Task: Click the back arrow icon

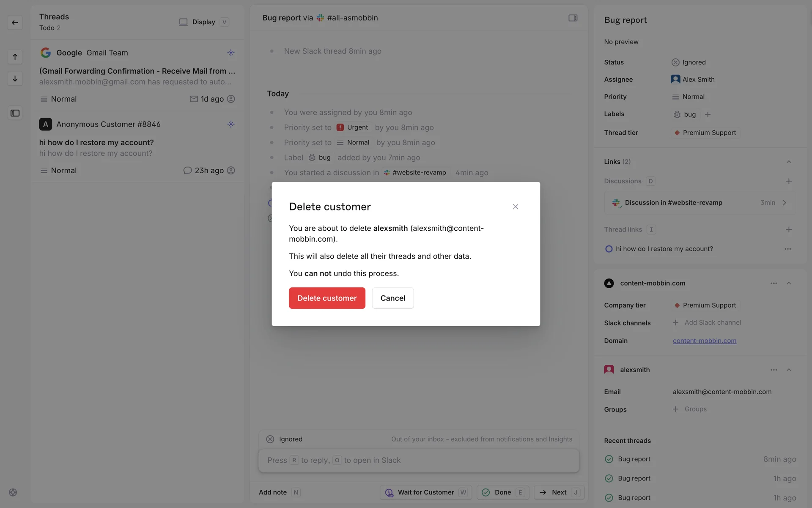Action: pos(15,22)
